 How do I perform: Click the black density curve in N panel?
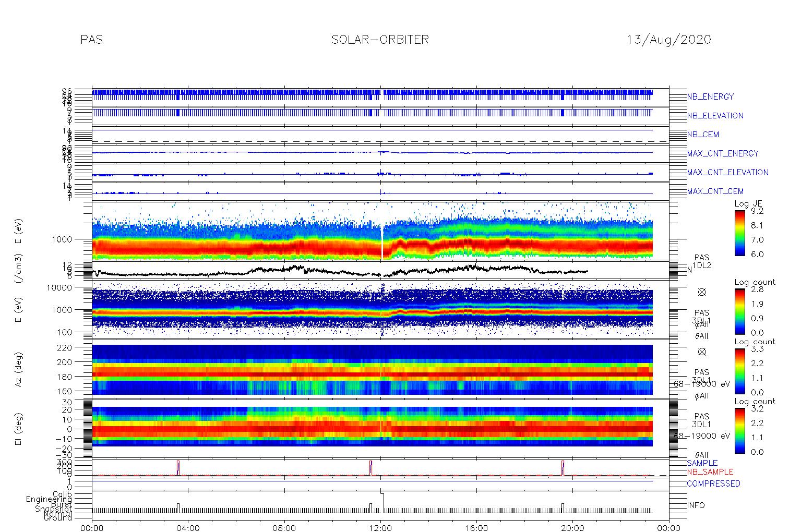(x=340, y=271)
